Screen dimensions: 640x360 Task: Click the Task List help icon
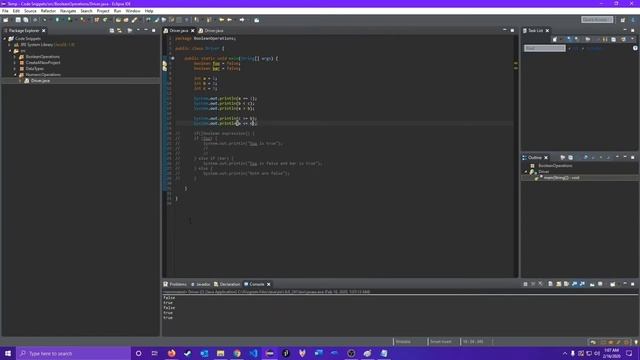[635, 48]
